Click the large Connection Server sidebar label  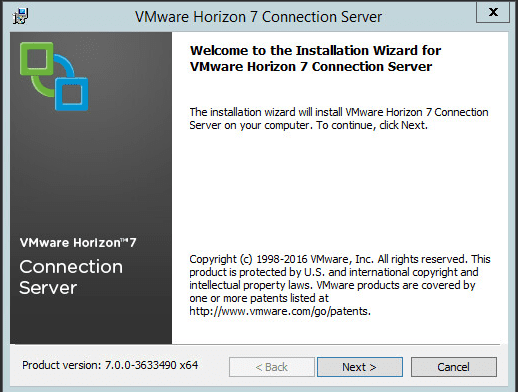(71, 277)
